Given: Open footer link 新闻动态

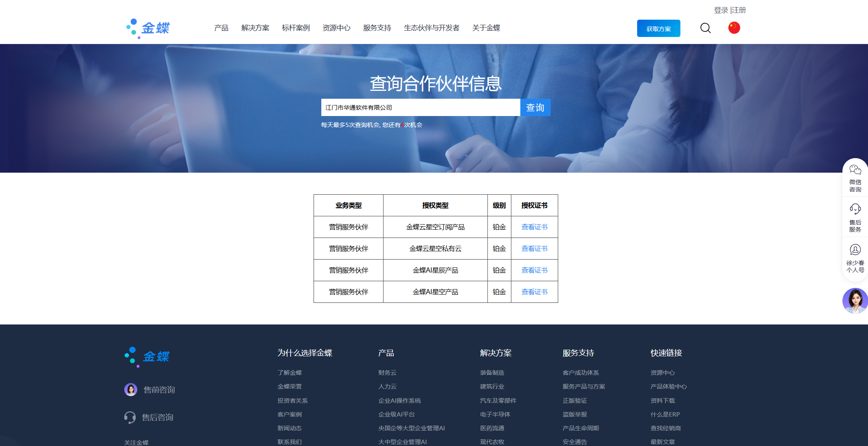Looking at the screenshot, I should 289,428.
